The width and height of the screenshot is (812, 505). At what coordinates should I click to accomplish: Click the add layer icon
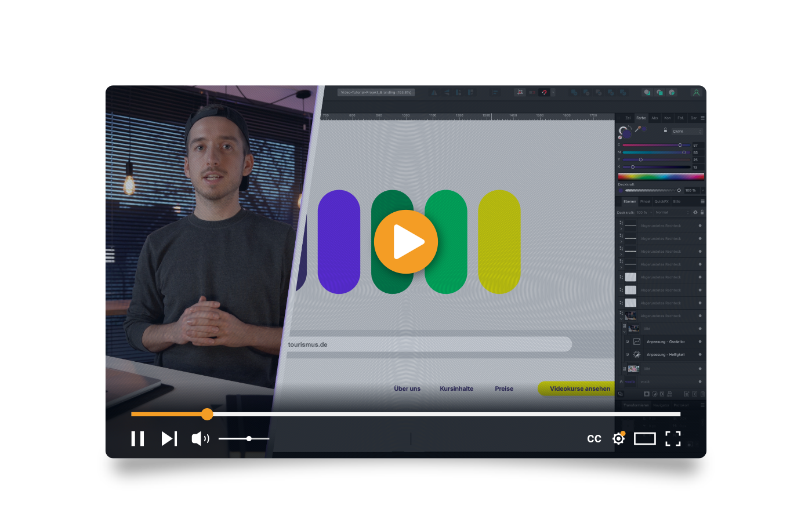point(687,394)
